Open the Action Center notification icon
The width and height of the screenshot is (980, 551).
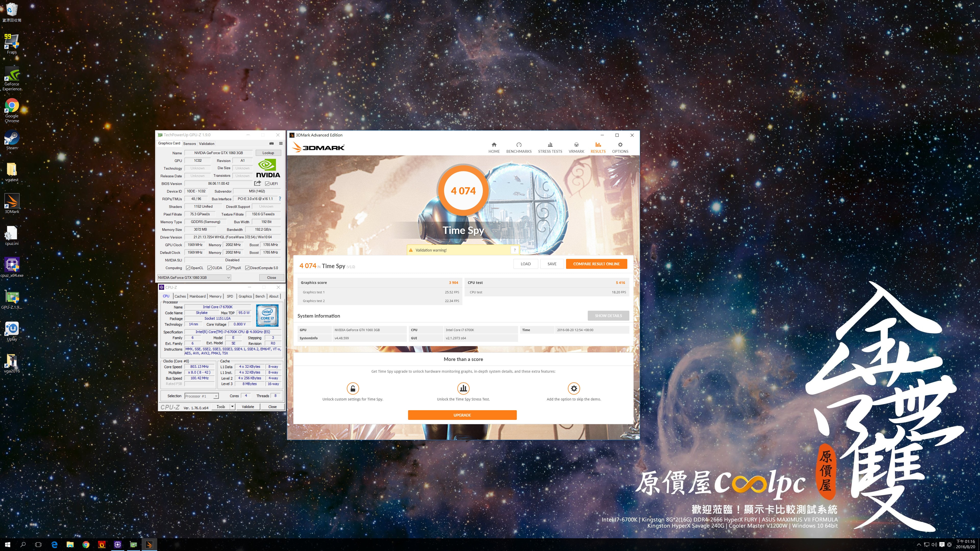click(x=942, y=545)
